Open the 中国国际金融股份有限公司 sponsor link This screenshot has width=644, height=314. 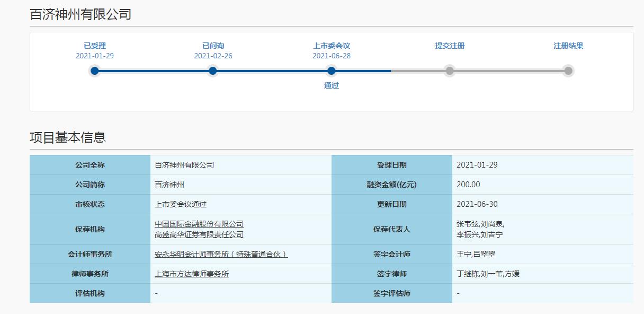[x=199, y=224]
